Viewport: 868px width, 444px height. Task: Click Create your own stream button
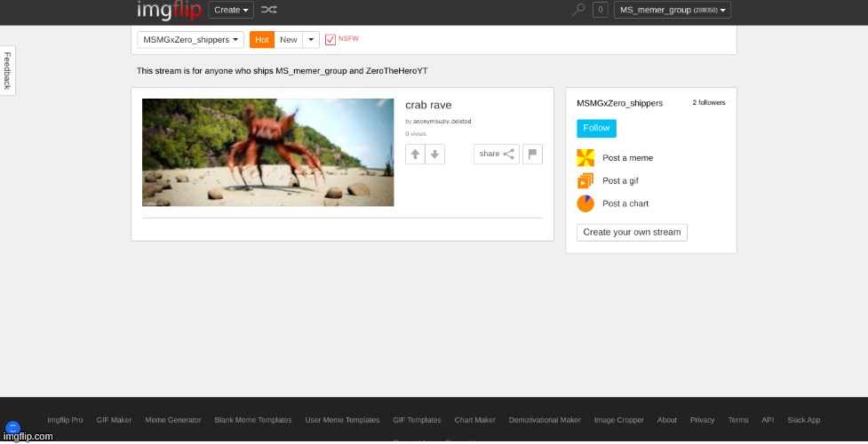pyautogui.click(x=632, y=233)
